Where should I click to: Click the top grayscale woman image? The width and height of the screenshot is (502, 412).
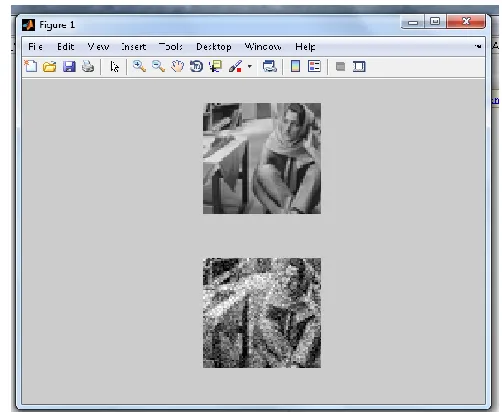point(262,158)
